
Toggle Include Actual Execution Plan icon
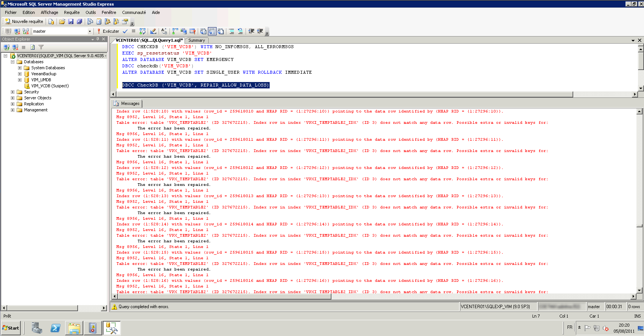pos(175,31)
